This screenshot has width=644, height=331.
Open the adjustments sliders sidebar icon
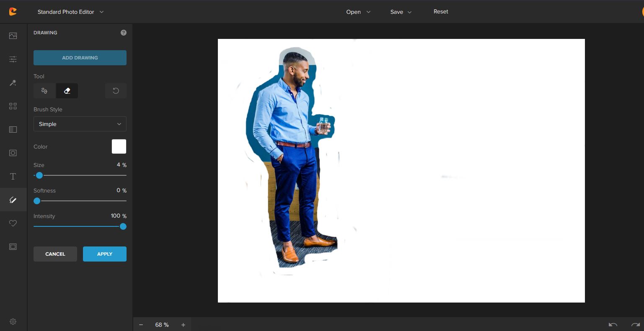click(x=13, y=59)
